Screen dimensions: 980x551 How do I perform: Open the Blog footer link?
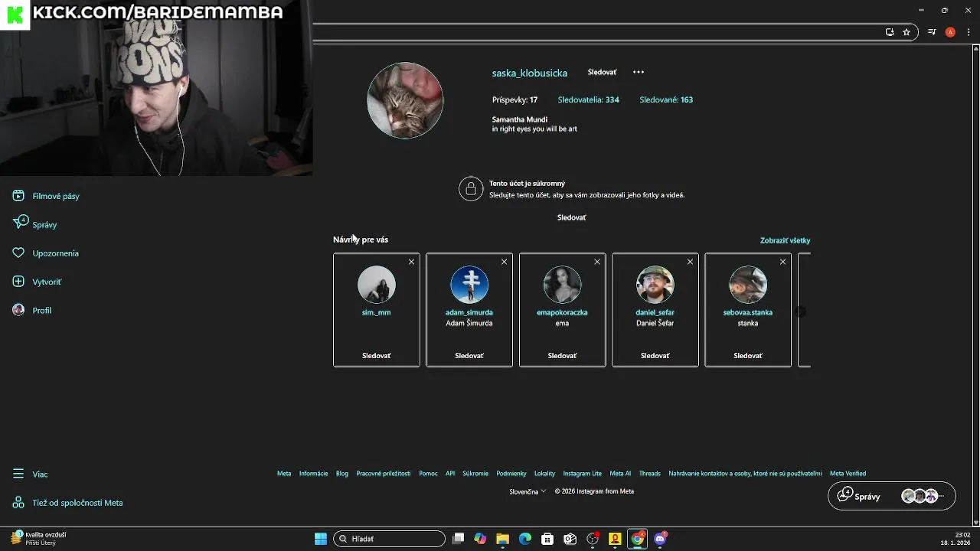(342, 474)
